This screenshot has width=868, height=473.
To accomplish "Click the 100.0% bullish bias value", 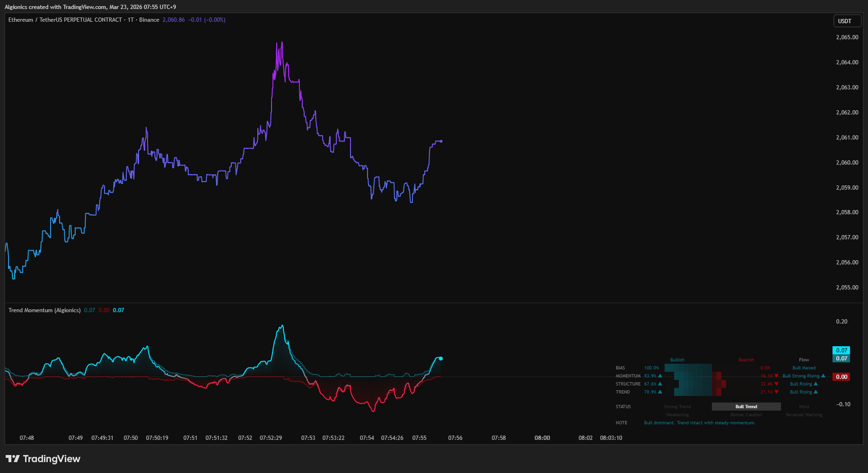I will click(x=651, y=368).
